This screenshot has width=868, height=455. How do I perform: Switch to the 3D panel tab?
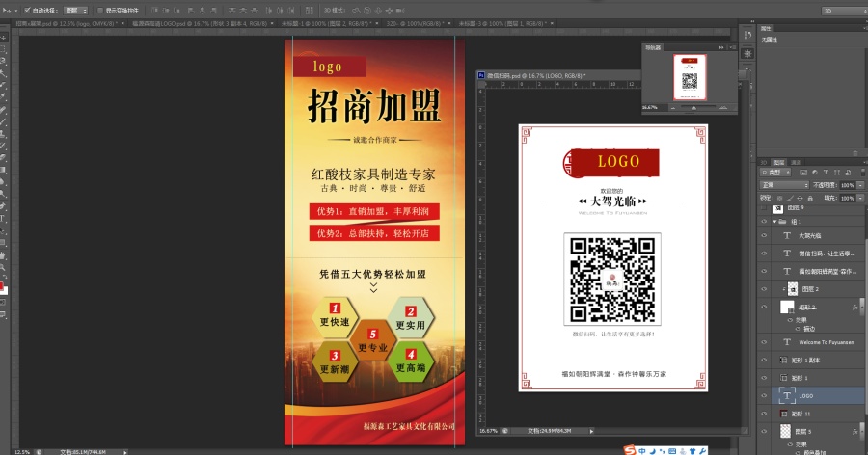(764, 162)
